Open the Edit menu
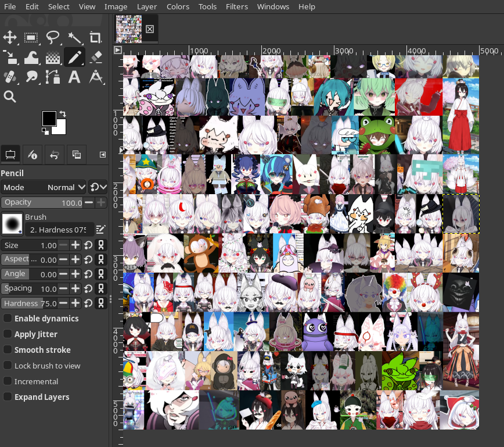This screenshot has width=504, height=447. tap(32, 6)
